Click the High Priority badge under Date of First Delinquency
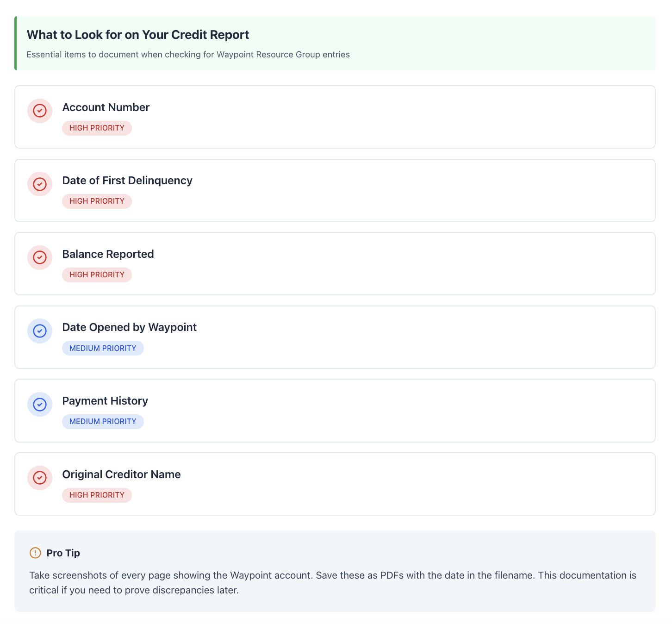 pyautogui.click(x=97, y=201)
